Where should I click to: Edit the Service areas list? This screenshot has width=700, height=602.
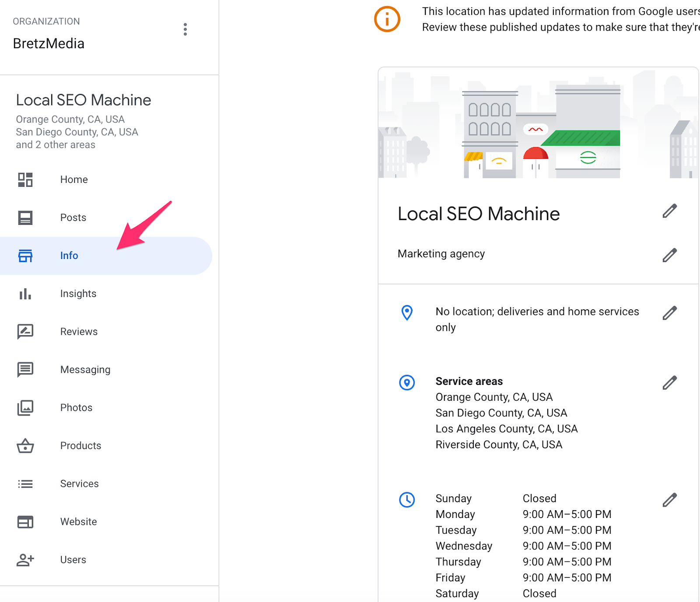669,382
